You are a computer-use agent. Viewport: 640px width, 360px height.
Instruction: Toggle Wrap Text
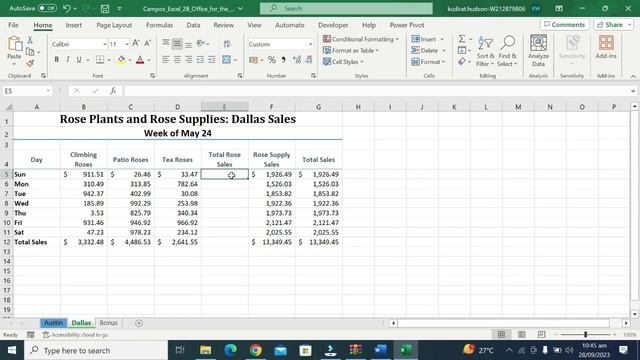(227, 44)
